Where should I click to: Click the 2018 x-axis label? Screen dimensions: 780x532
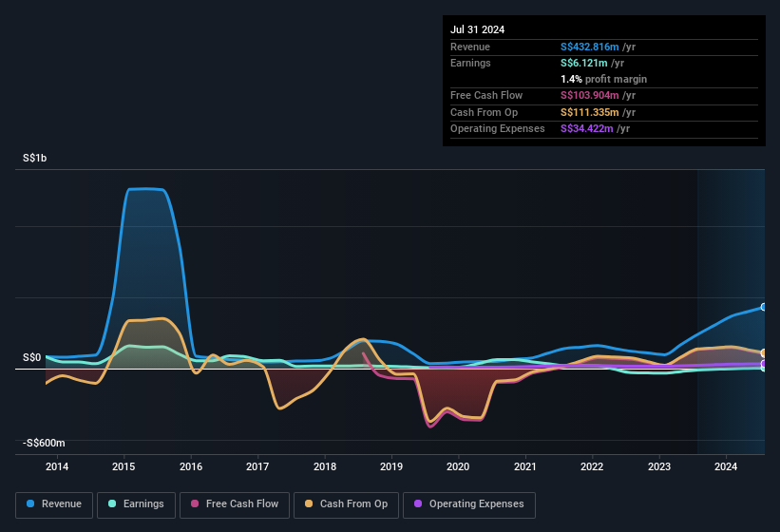325,466
